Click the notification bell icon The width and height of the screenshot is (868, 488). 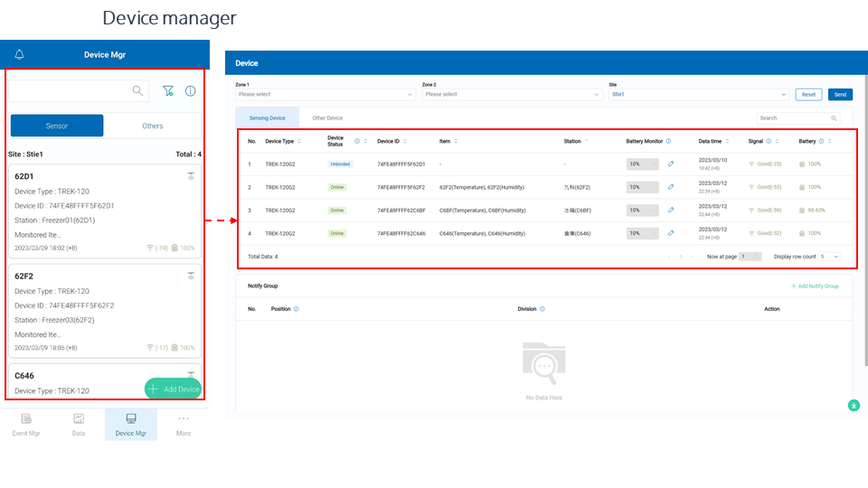point(20,54)
